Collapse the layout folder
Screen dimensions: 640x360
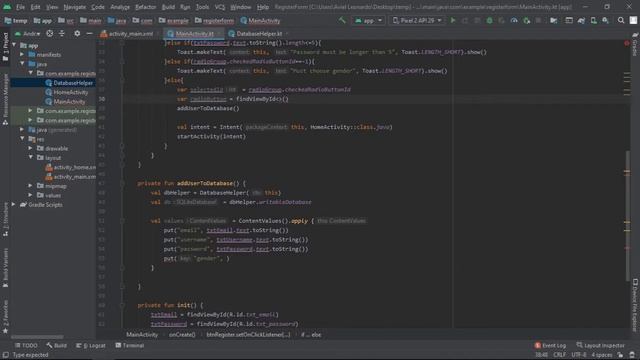pyautogui.click(x=30, y=158)
